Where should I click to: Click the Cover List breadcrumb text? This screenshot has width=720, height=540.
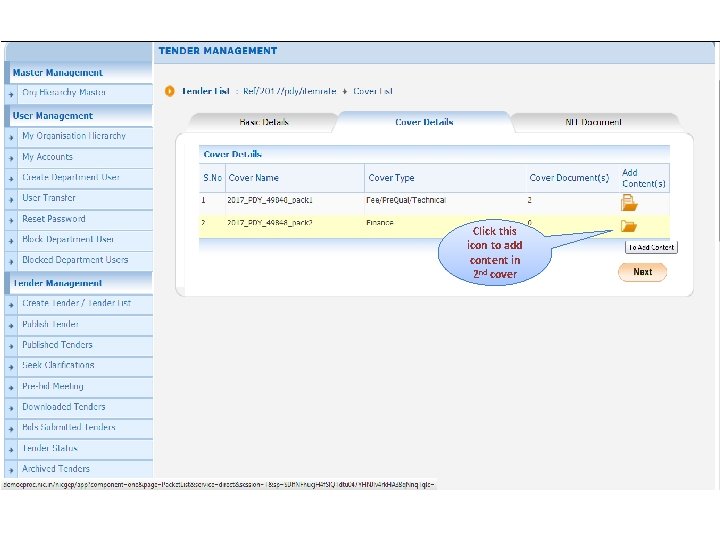click(373, 91)
